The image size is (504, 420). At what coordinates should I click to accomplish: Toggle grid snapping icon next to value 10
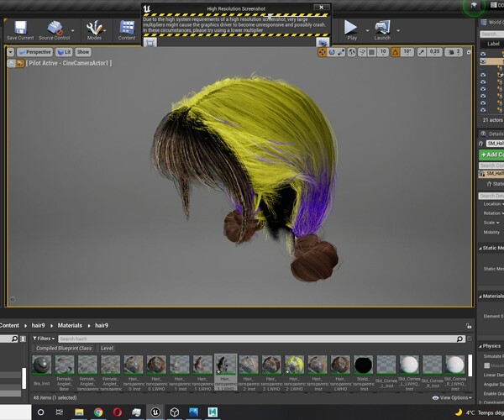[372, 52]
